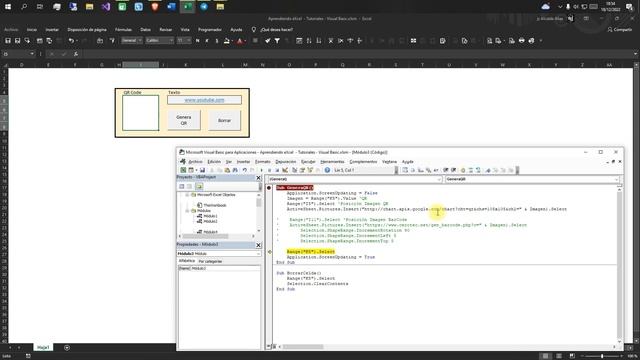
Task: Click the print icon in Excel toolbar
Action: tap(522, 41)
